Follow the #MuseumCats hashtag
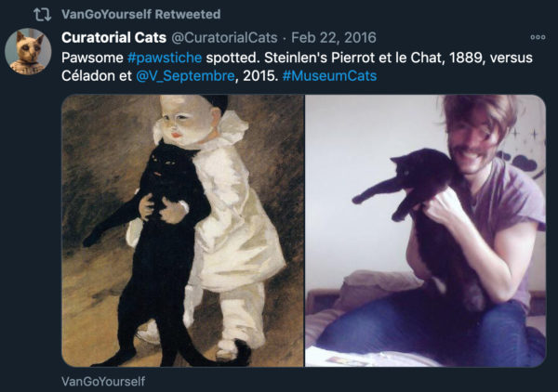The width and height of the screenshot is (558, 392). tap(329, 75)
